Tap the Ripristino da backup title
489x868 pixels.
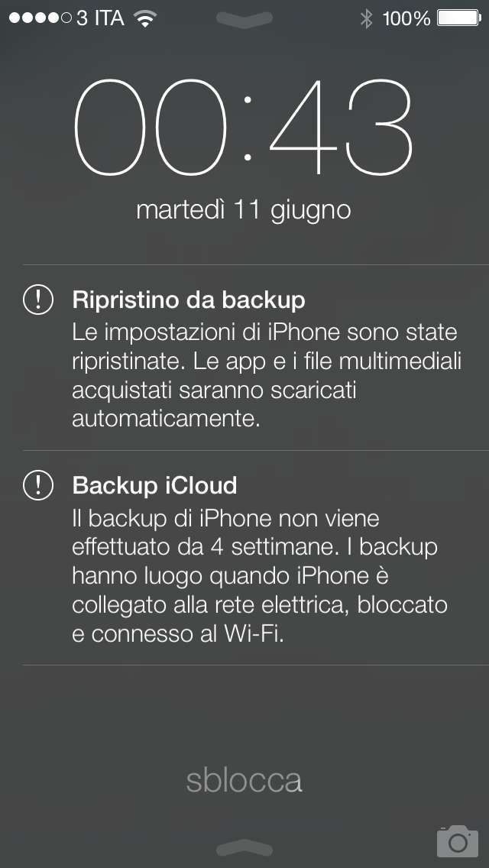[189, 300]
